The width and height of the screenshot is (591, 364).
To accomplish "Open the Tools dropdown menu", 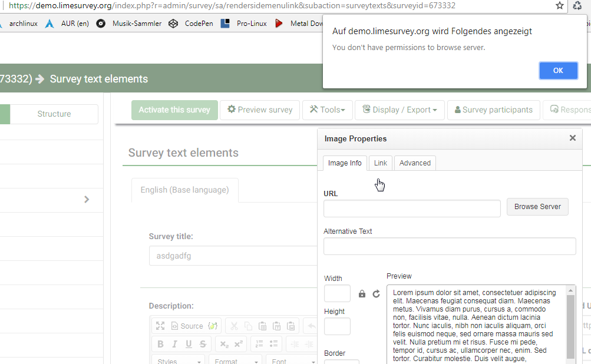I will point(327,110).
